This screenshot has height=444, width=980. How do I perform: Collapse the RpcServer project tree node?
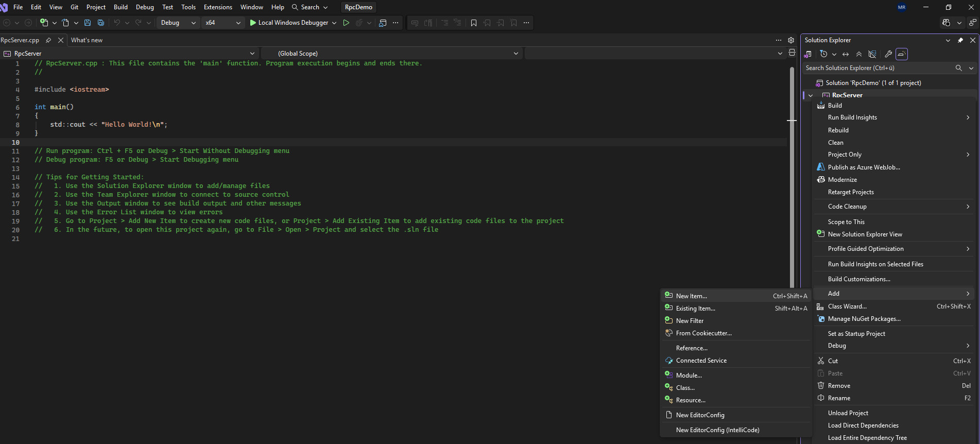811,95
